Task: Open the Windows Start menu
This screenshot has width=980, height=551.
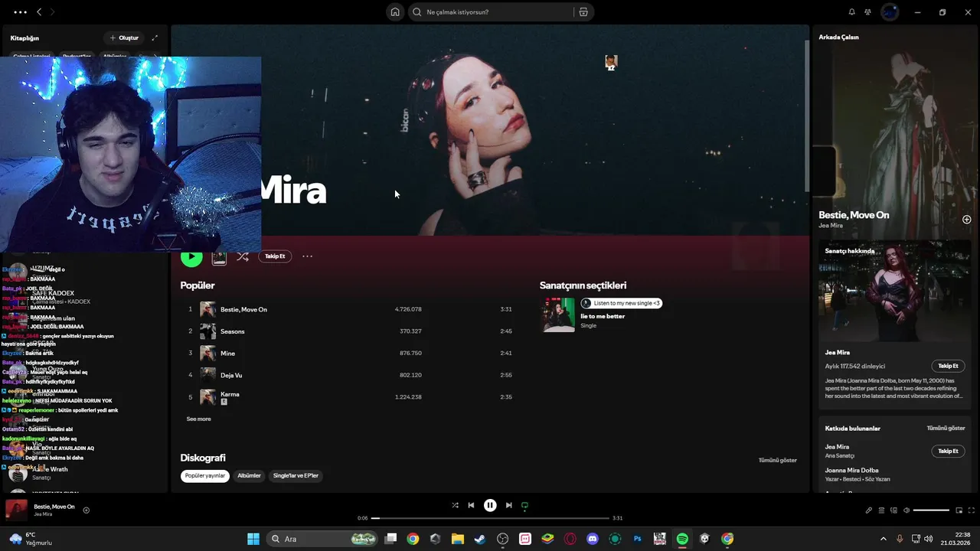Action: click(x=253, y=539)
